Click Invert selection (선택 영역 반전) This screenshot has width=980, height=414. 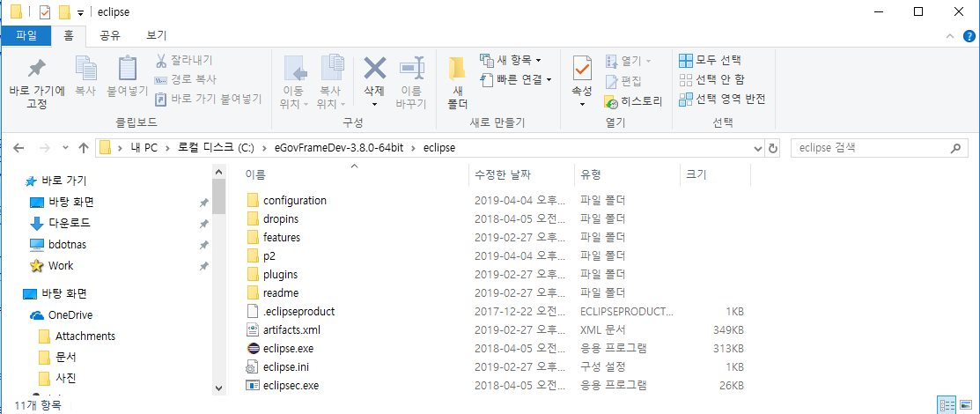[722, 99]
